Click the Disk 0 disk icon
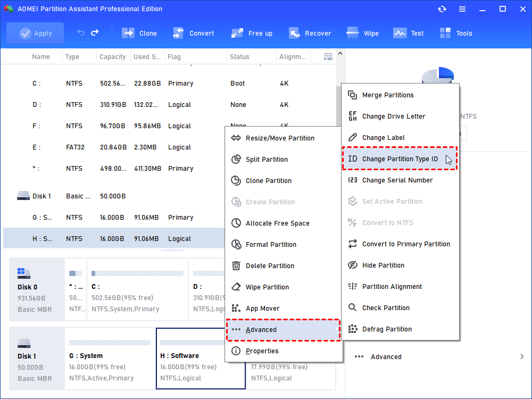This screenshot has height=399, width=532. [x=24, y=273]
